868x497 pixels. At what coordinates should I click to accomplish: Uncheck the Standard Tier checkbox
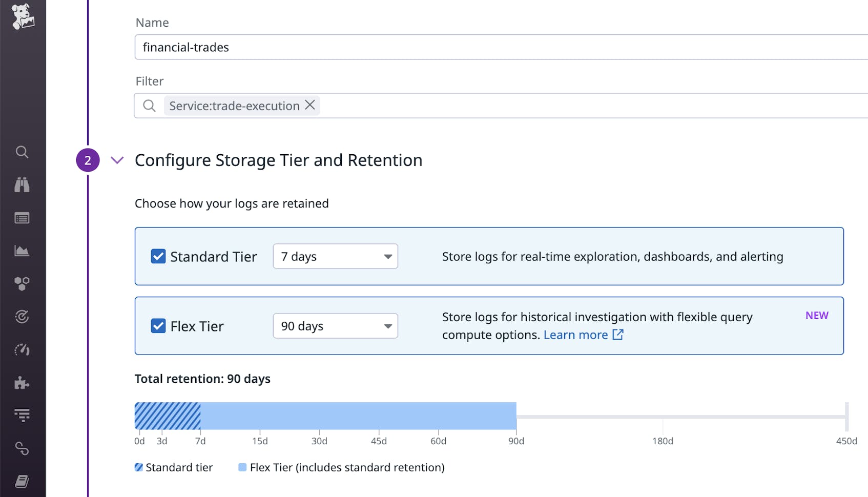(x=158, y=256)
